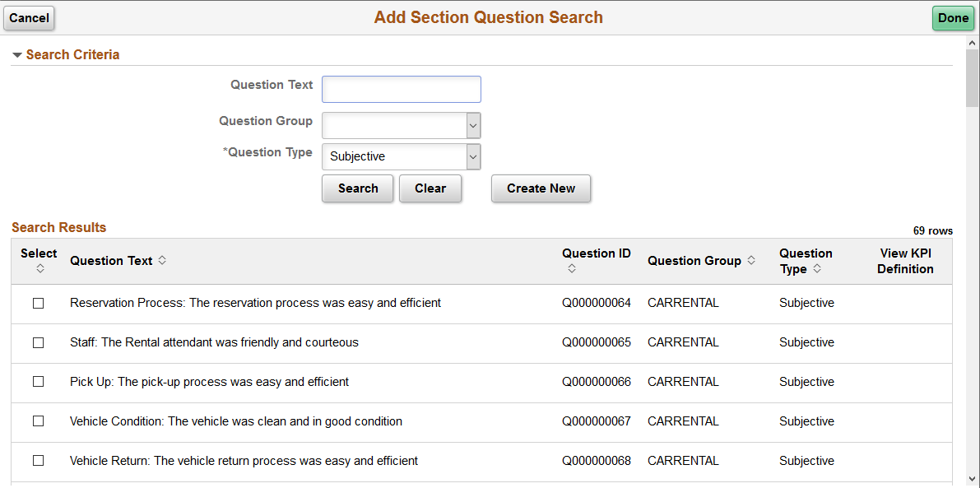Image resolution: width=980 pixels, height=488 pixels.
Task: Select the Vehicle Condition question checkbox
Action: [x=37, y=421]
